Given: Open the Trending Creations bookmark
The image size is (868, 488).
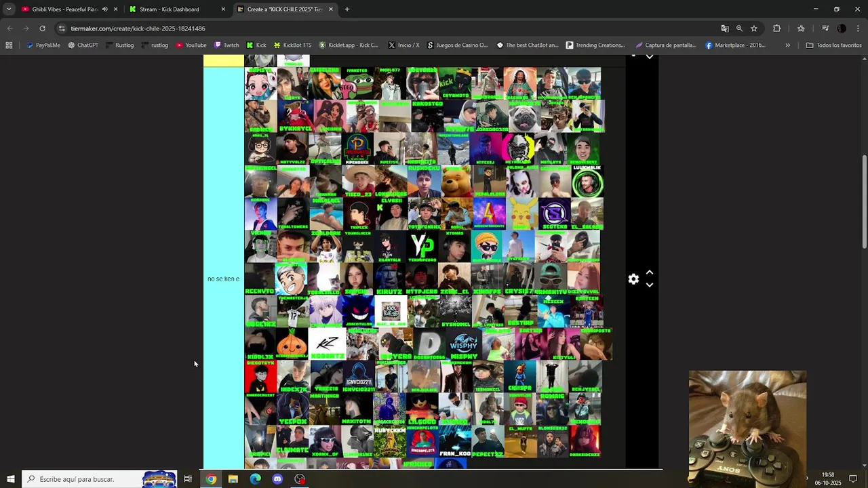Looking at the screenshot, I should coord(595,45).
